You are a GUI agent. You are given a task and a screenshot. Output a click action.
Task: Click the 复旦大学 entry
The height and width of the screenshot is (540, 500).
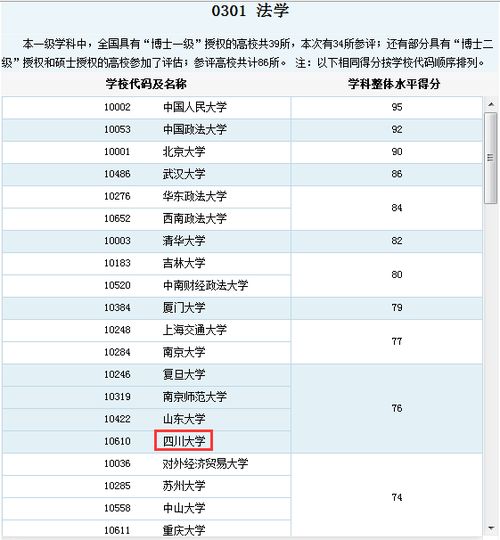coord(184,374)
